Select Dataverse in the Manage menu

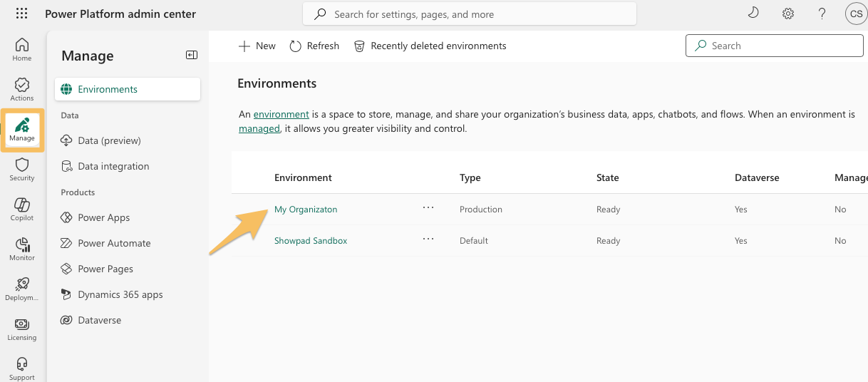(99, 320)
